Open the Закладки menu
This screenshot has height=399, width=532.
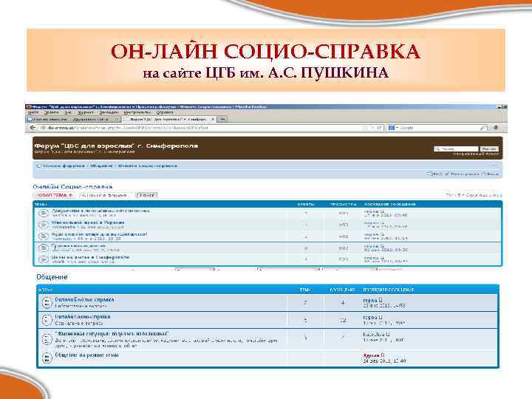point(109,112)
